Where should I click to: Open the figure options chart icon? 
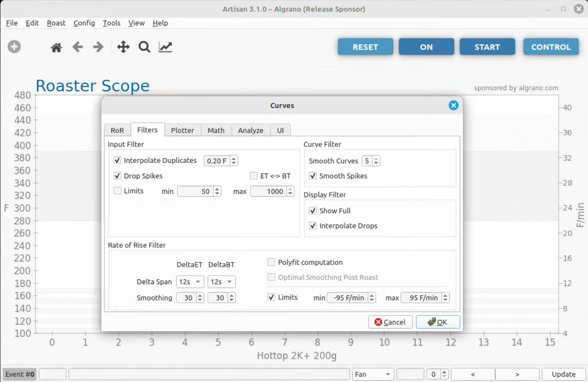pyautogui.click(x=165, y=47)
